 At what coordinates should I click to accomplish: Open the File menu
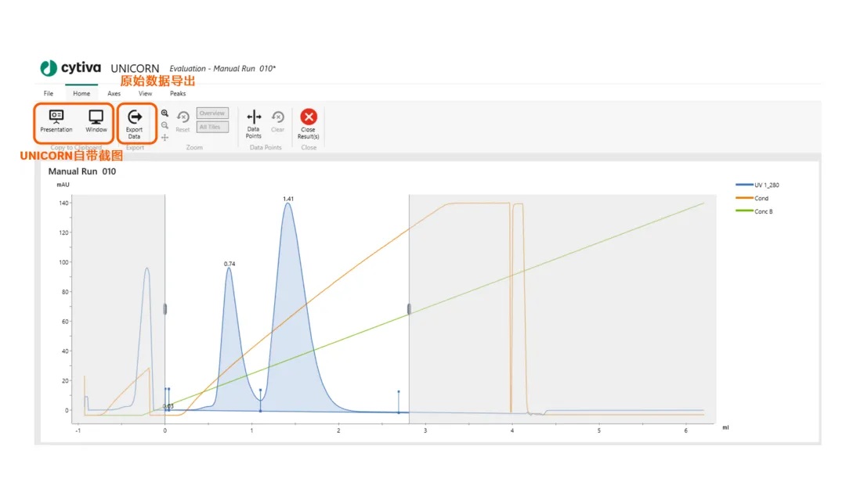[49, 93]
